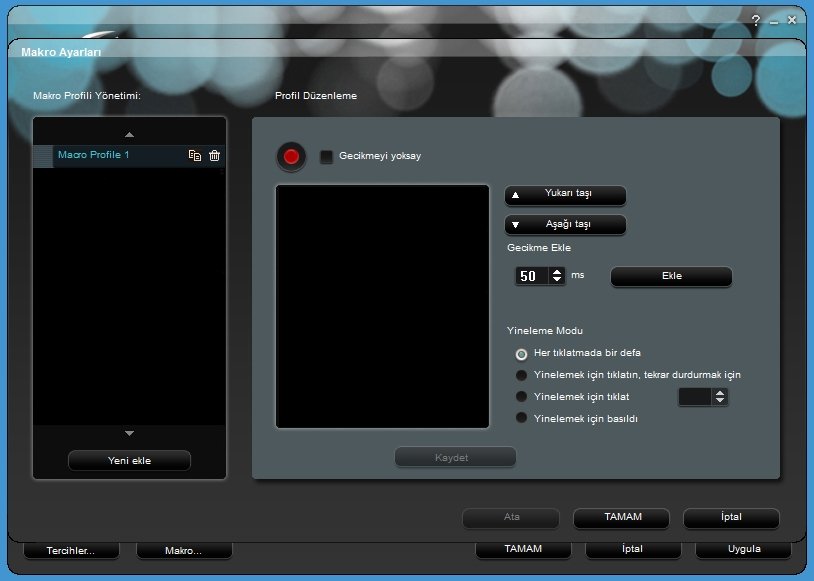Start recording with the red record button
This screenshot has width=814, height=581.
tap(291, 156)
